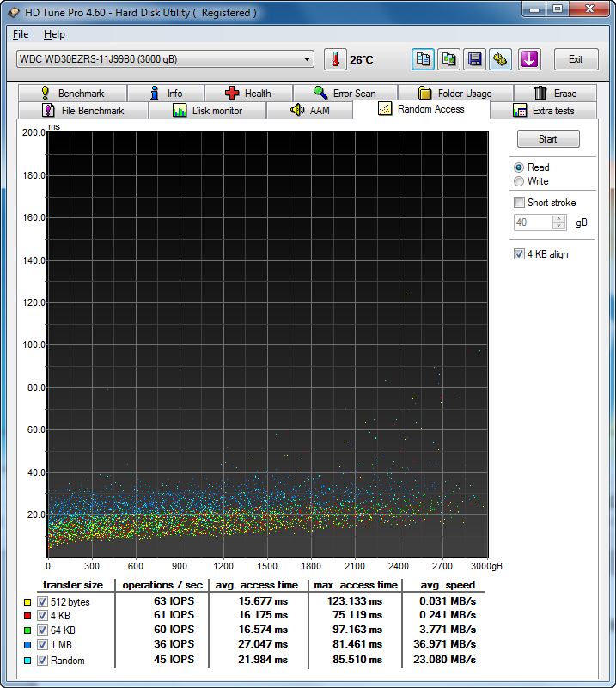Click the purple down-arrow tray icon
The image size is (616, 688).
[529, 59]
